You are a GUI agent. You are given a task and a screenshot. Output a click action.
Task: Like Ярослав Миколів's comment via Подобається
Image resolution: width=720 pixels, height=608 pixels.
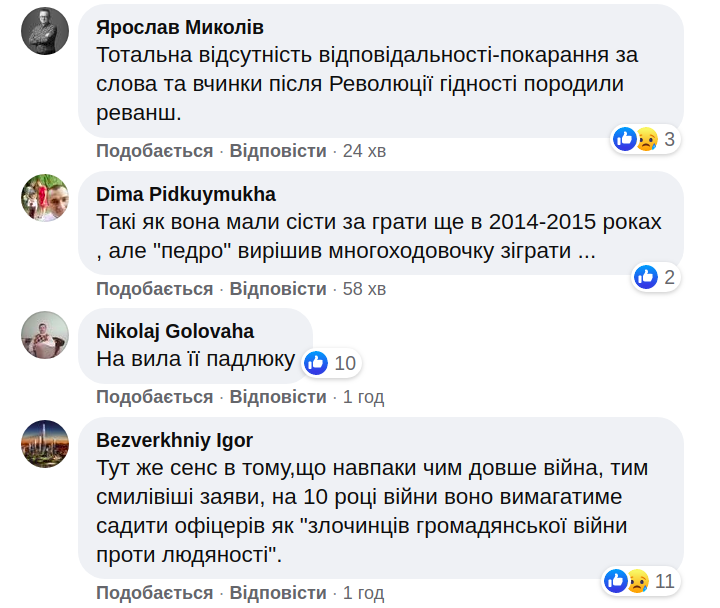click(x=154, y=151)
